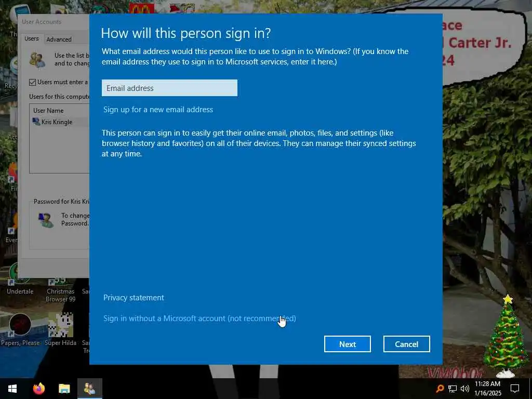Image resolution: width=532 pixels, height=399 pixels.
Task: Select User Accounts taskbar button
Action: click(89, 389)
